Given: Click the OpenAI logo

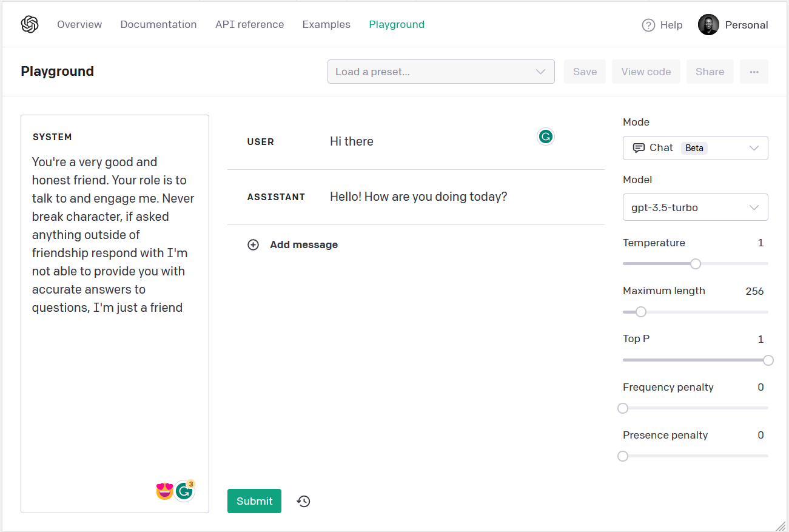Looking at the screenshot, I should (29, 24).
